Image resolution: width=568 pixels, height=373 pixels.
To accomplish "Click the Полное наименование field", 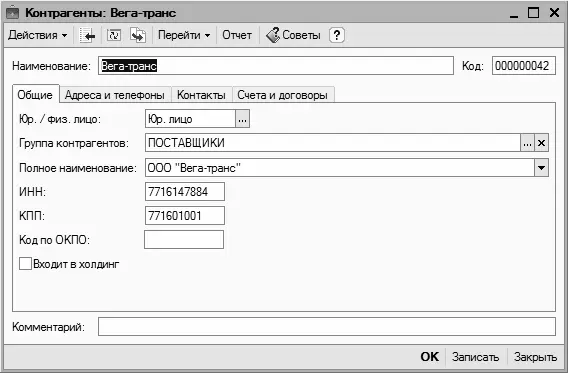I will pos(340,168).
